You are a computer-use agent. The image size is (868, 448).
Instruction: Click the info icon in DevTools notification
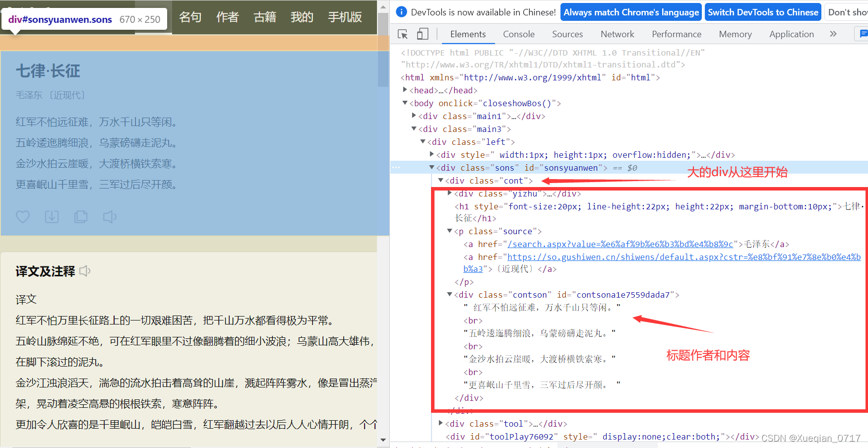[402, 12]
